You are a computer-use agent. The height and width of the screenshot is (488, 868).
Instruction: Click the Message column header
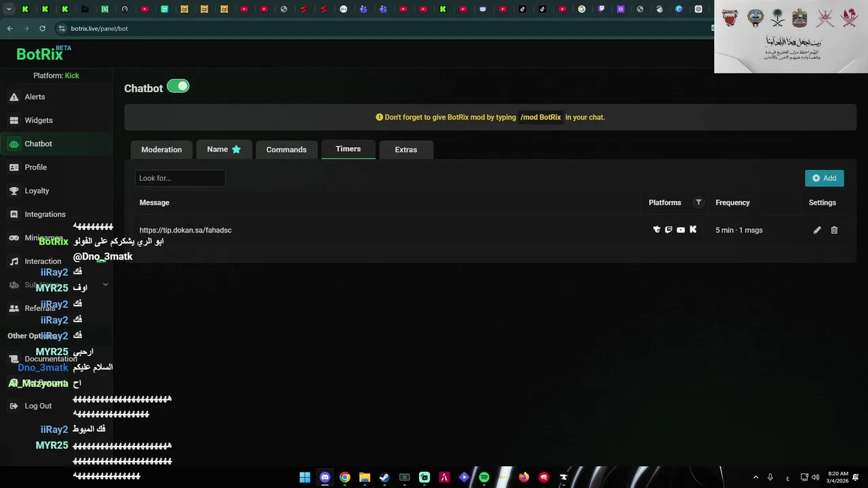click(x=155, y=203)
